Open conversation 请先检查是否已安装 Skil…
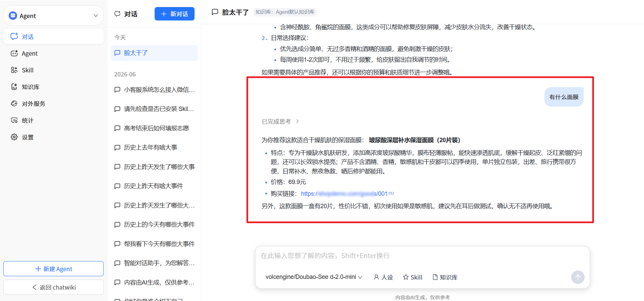Image resolution: width=644 pixels, height=301 pixels. pyautogui.click(x=154, y=109)
